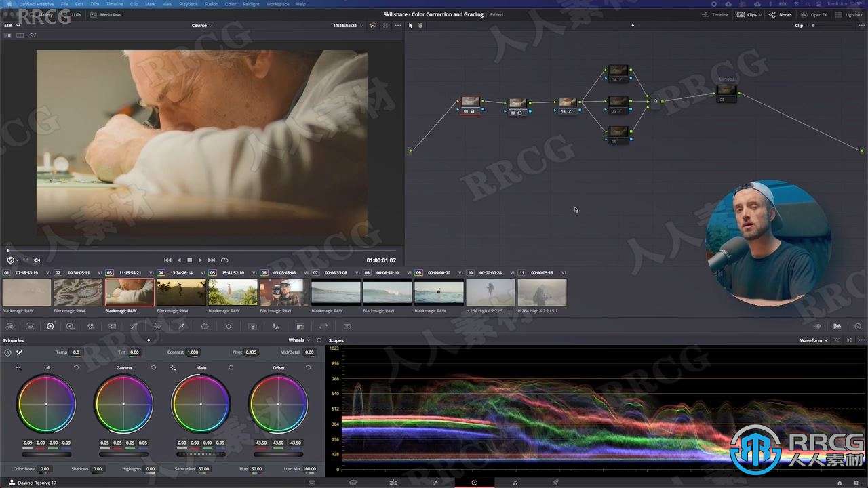Screen dimensions: 868x488
Task: Open the Color Match palette icon
Action: tap(30, 326)
